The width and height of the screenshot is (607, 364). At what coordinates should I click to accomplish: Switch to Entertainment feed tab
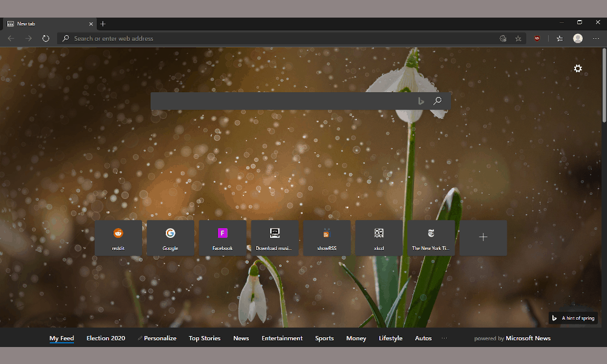(x=282, y=338)
